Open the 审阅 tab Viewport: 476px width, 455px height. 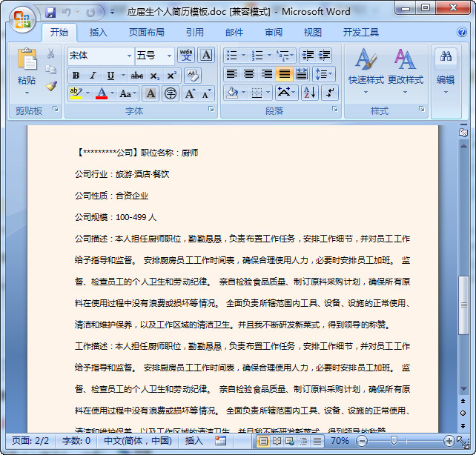(x=274, y=32)
